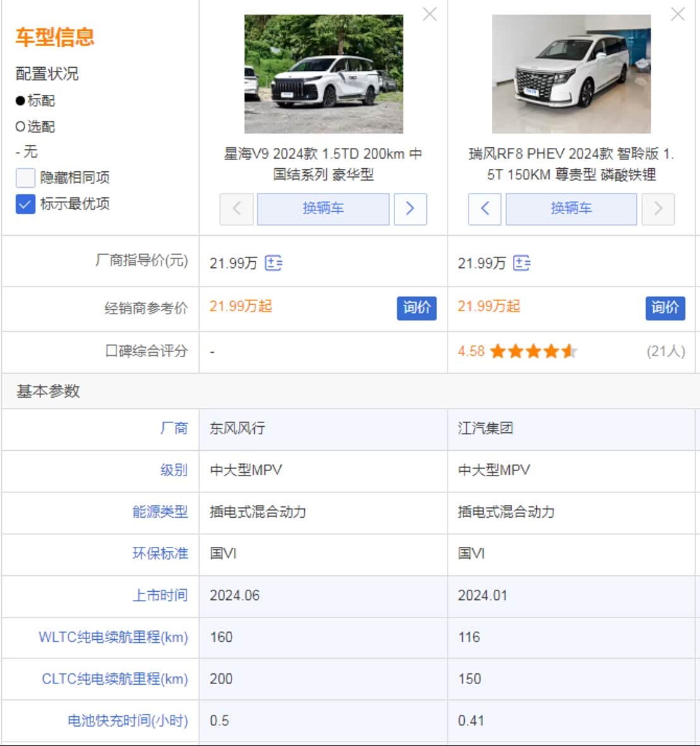
Task: Click the 基本参数 section header
Action: coord(48,391)
